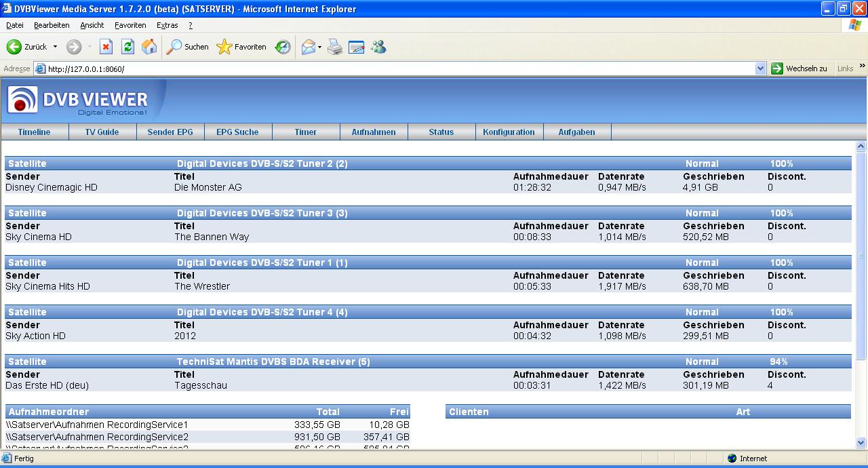Open the Suchen search pane
The width and height of the screenshot is (868, 468).
[x=188, y=47]
